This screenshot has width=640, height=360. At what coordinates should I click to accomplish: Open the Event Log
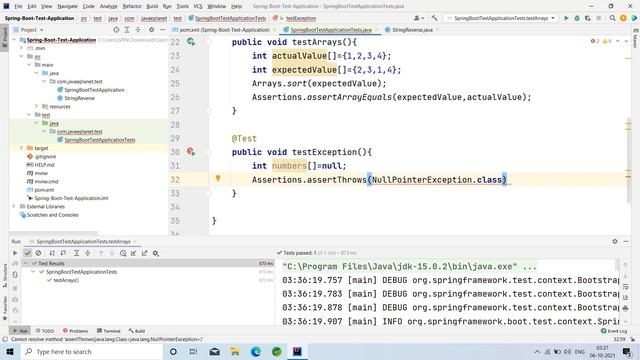[x=614, y=331]
